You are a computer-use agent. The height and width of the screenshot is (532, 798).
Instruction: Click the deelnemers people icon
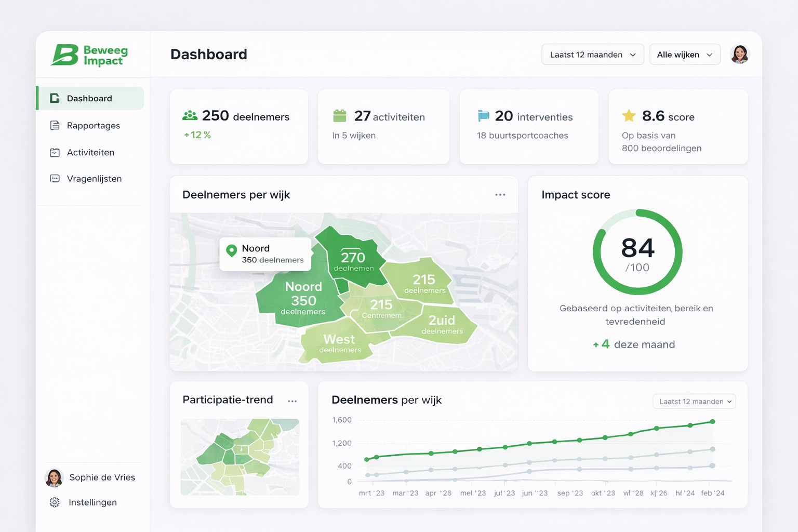coord(190,115)
